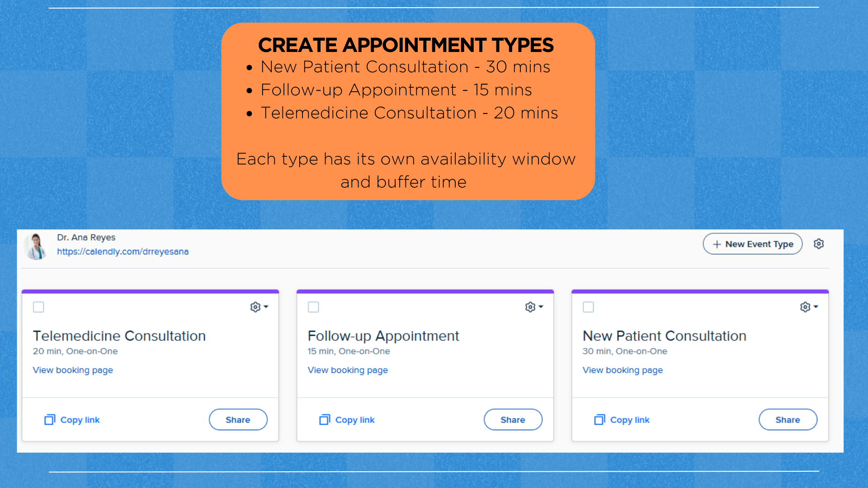
Task: Tick the Telemedicine Consultation checkbox
Action: coord(38,307)
